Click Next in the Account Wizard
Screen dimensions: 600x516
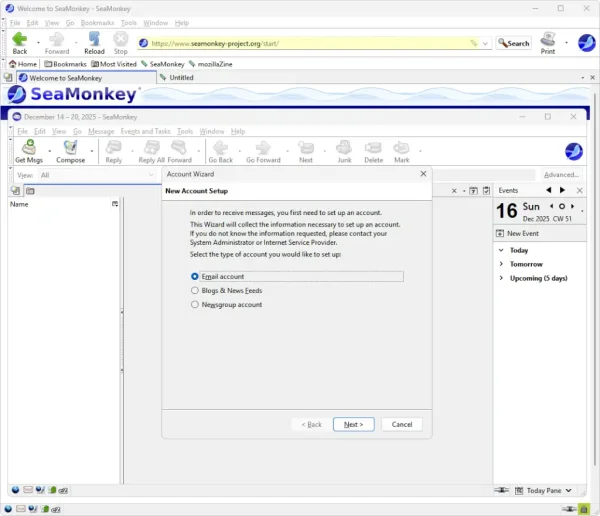click(354, 425)
